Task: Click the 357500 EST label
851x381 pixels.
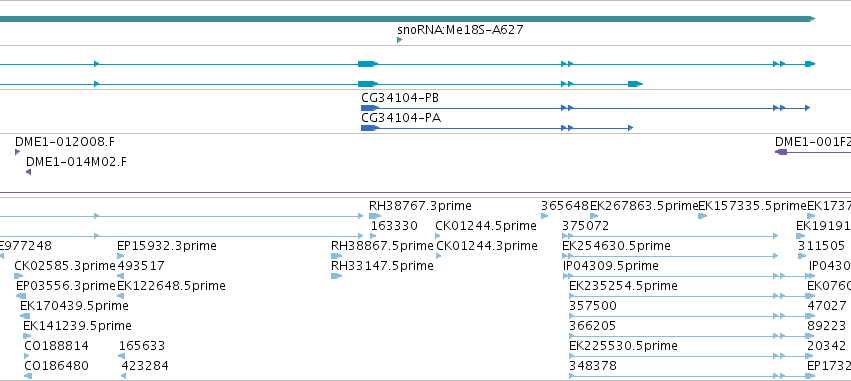Action: click(x=593, y=306)
